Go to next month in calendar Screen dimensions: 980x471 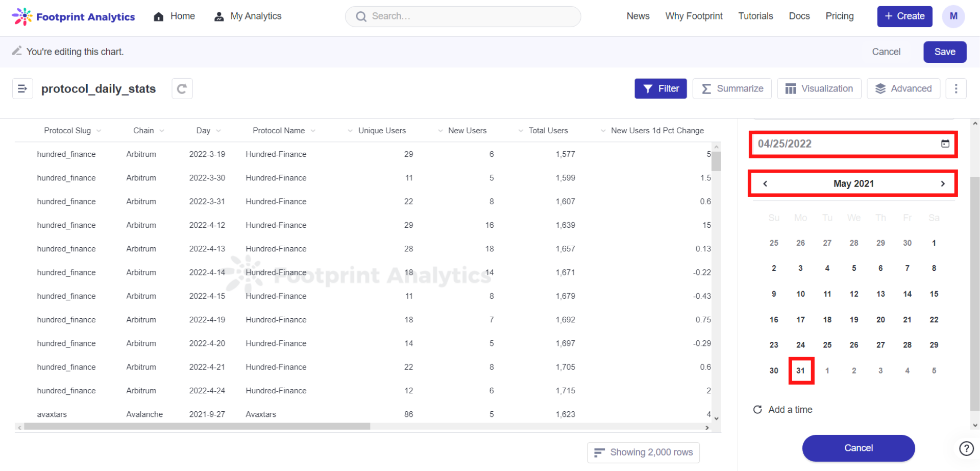pos(943,183)
